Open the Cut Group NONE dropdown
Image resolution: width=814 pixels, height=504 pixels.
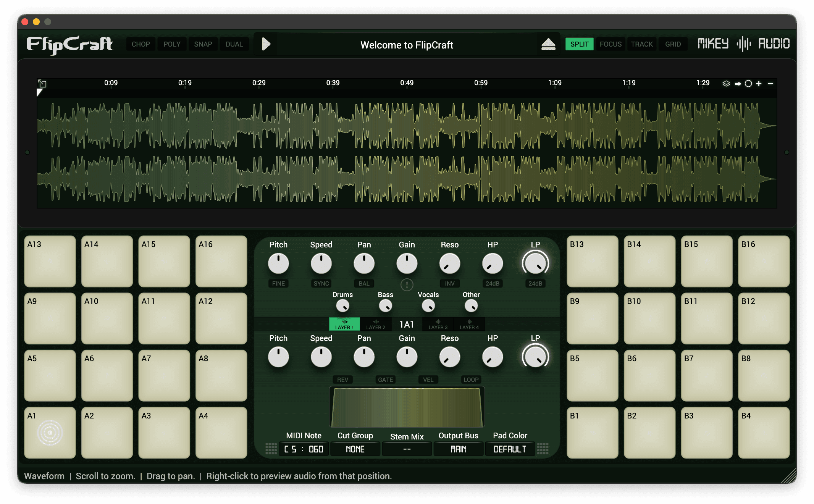coord(355,449)
